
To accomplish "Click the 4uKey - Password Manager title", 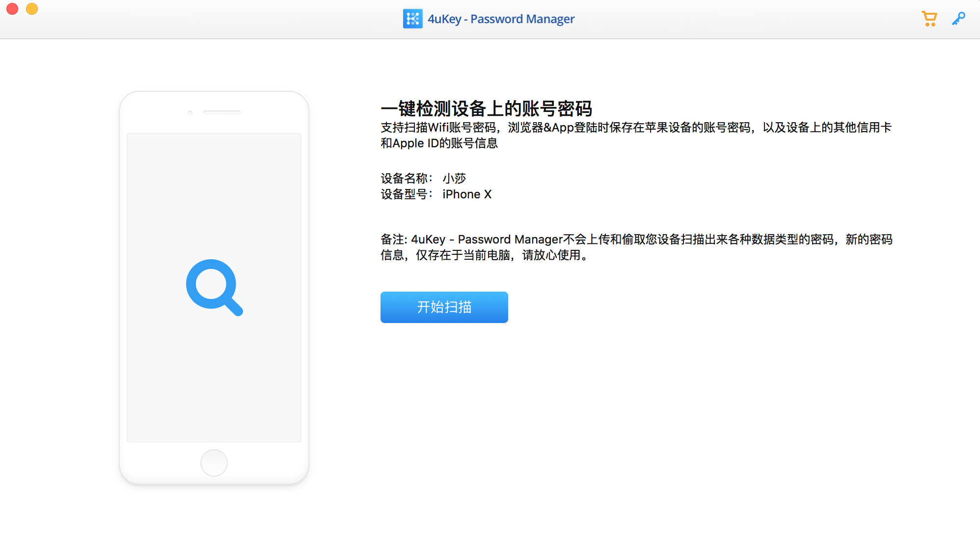I will [x=501, y=19].
